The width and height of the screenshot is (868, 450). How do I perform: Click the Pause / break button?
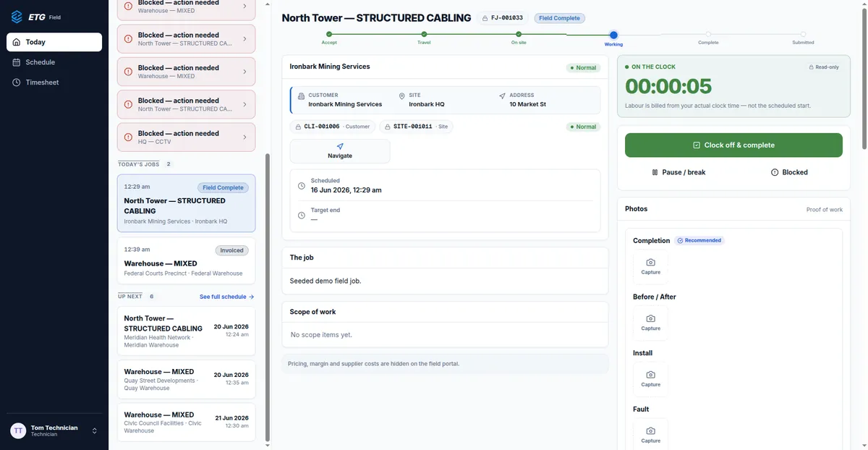678,172
